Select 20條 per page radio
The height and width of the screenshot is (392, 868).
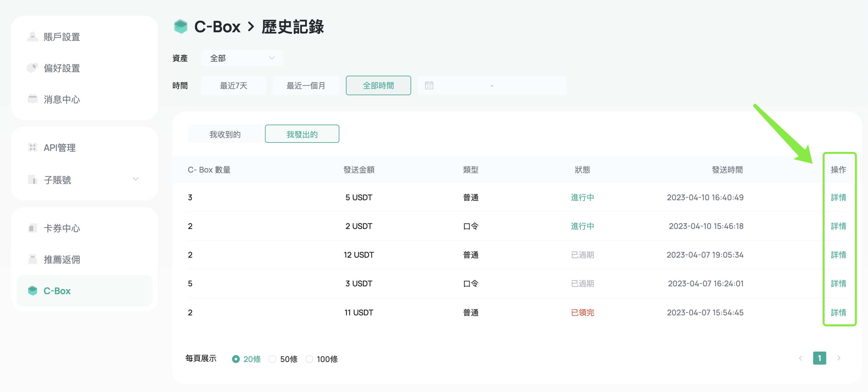236,359
